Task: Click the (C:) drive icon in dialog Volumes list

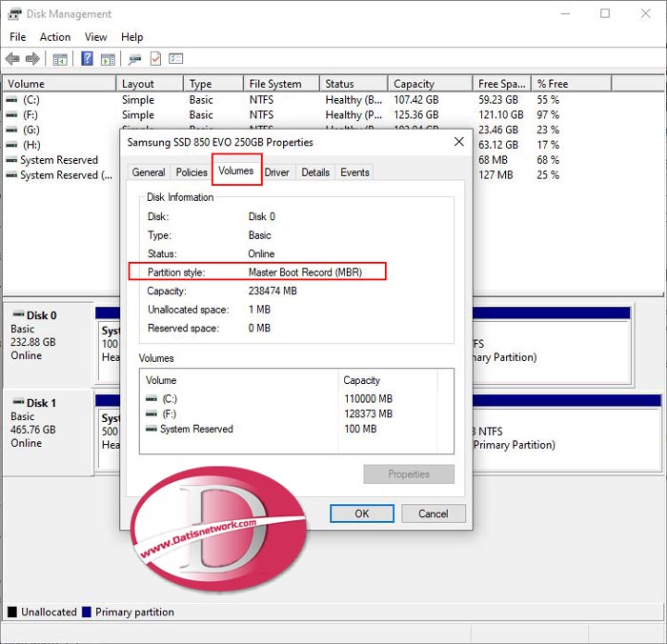Action: point(152,399)
